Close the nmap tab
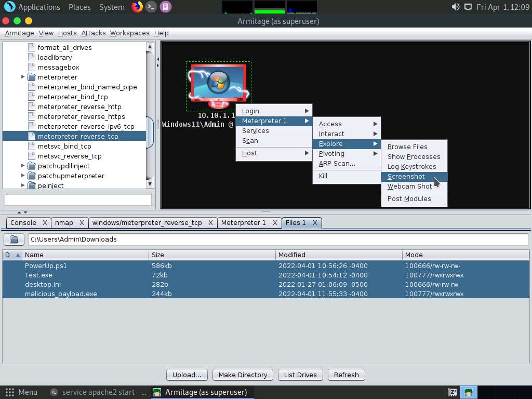The image size is (532, 399). tap(82, 223)
